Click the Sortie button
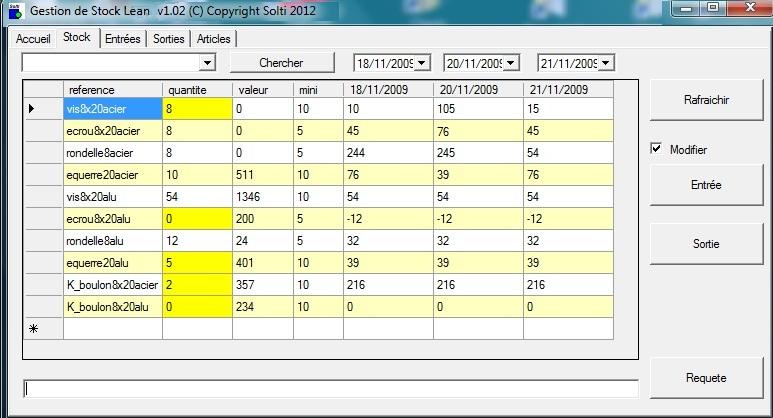Viewport: 773px width, 418px height. coord(706,244)
